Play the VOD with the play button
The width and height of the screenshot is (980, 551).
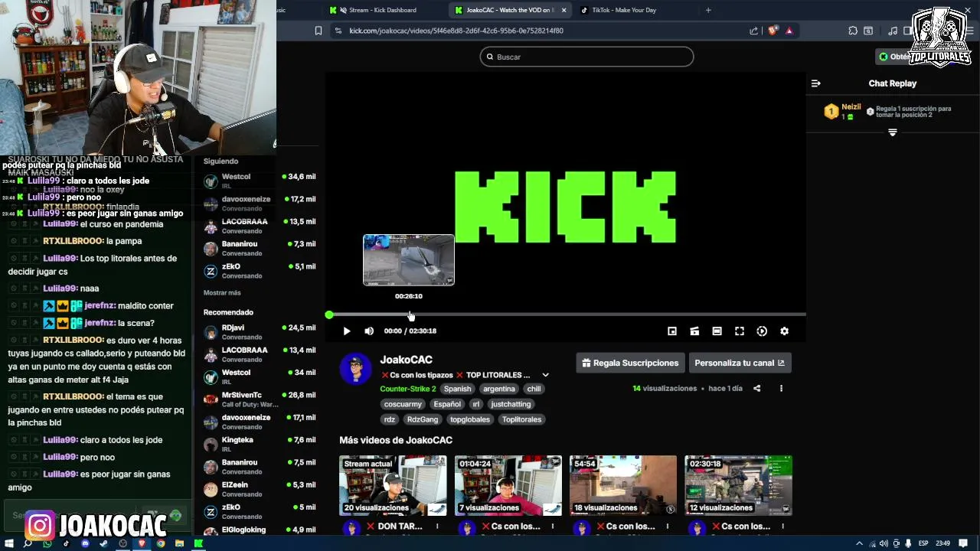coord(347,331)
